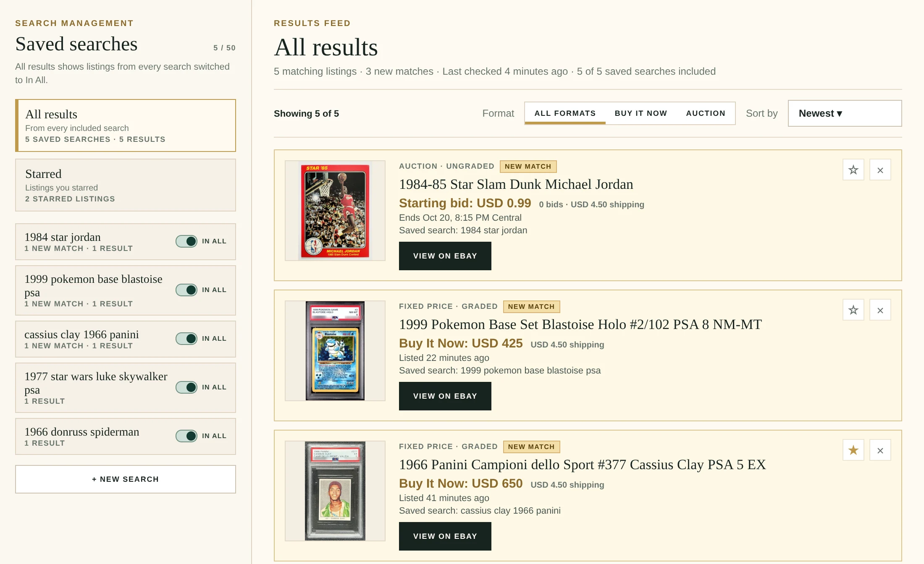Unstar the Cassius Clay Panini listing
Image resolution: width=924 pixels, height=564 pixels.
click(853, 450)
